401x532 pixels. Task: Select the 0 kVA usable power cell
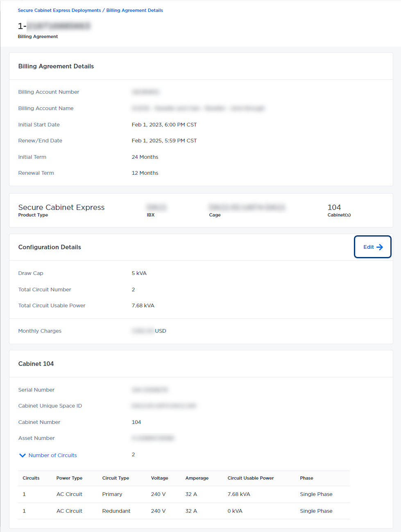(x=235, y=511)
